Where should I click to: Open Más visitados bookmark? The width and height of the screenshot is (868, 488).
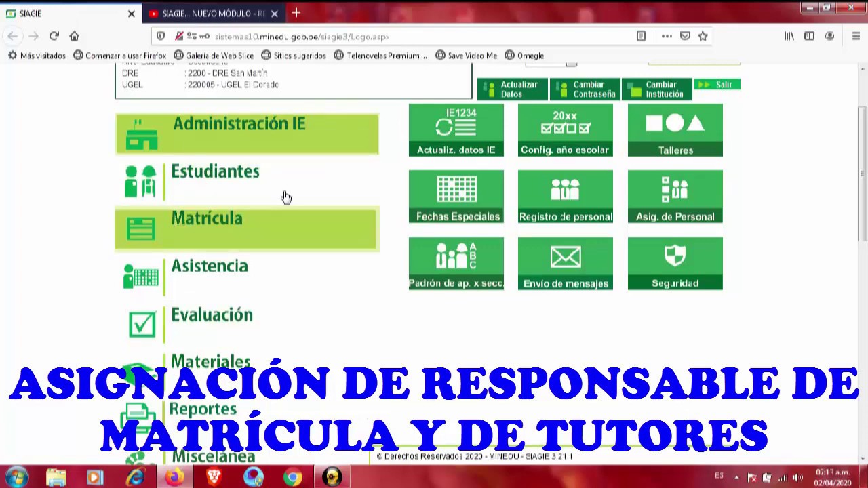[x=37, y=56]
